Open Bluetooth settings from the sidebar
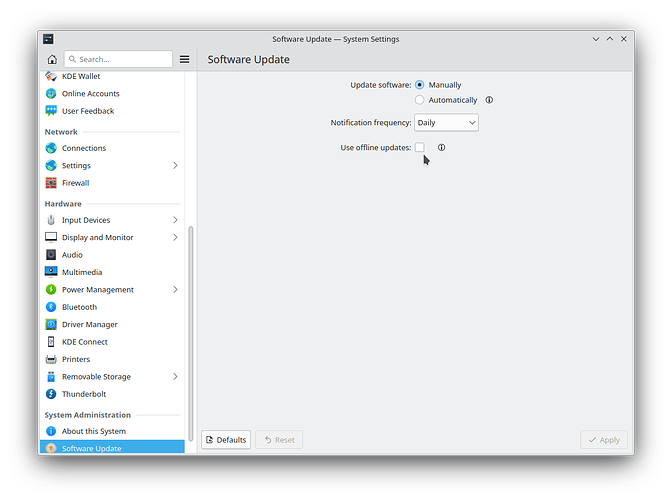The height and width of the screenshot is (500, 671). [79, 307]
